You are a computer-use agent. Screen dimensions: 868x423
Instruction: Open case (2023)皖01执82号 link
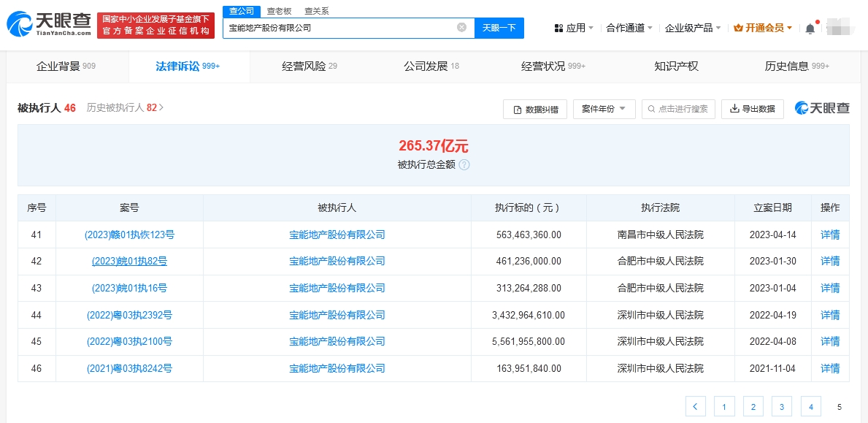click(129, 262)
